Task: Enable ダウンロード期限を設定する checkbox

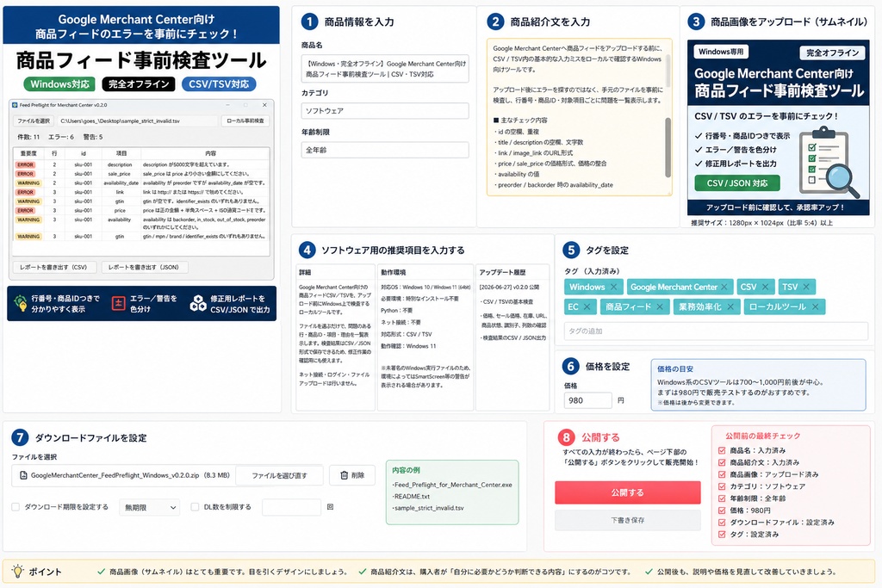Action: click(16, 507)
